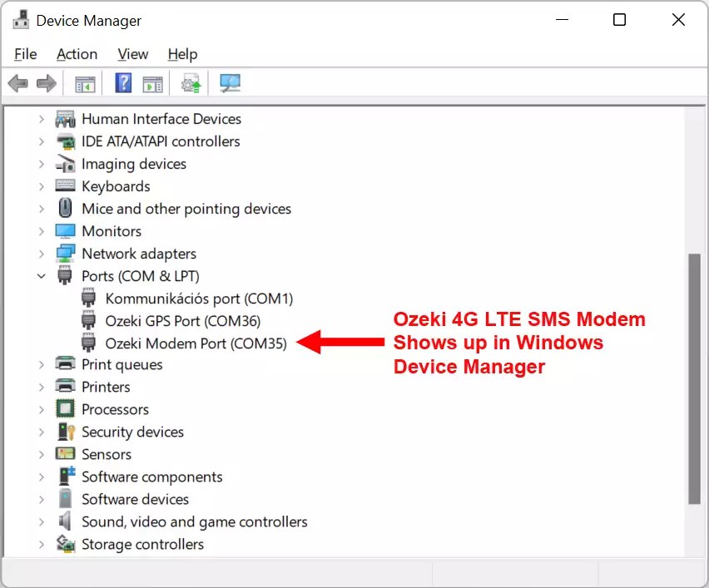
Task: Open Help using the blue question mark icon
Action: pos(122,82)
